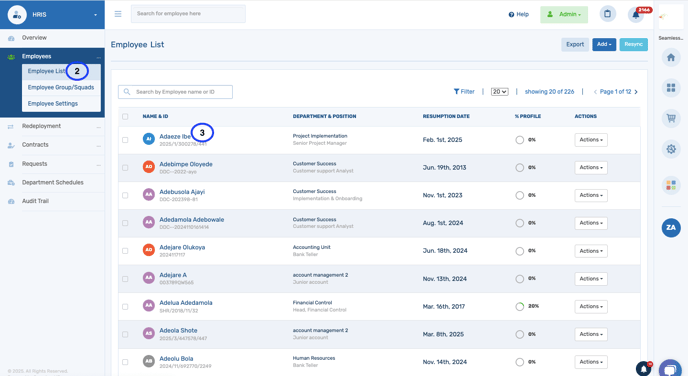Open Actions dropdown for Adejare A

pos(591,279)
